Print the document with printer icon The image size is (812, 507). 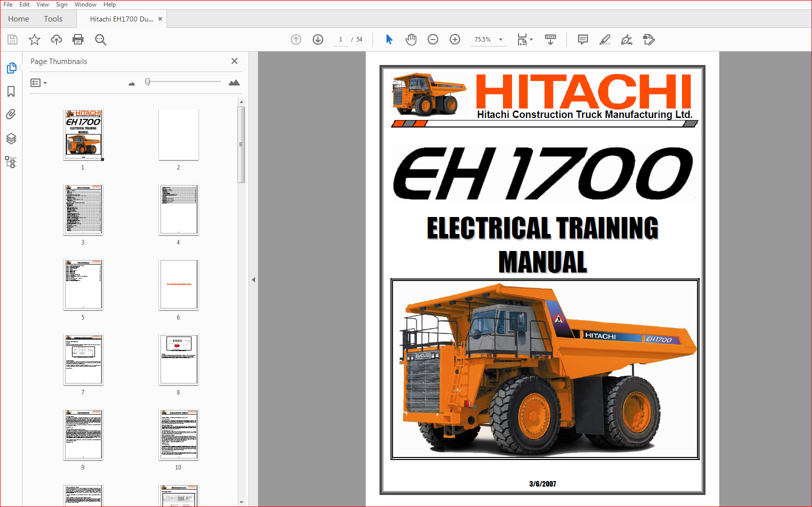click(x=78, y=39)
